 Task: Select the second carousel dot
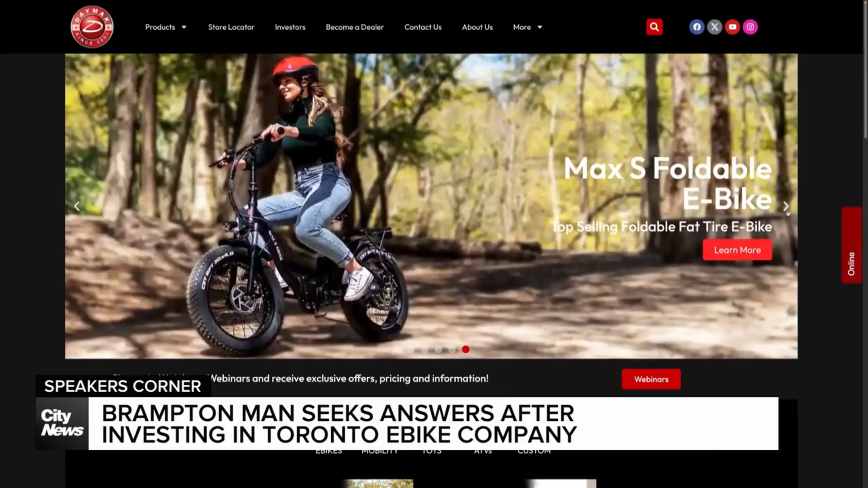(410, 349)
